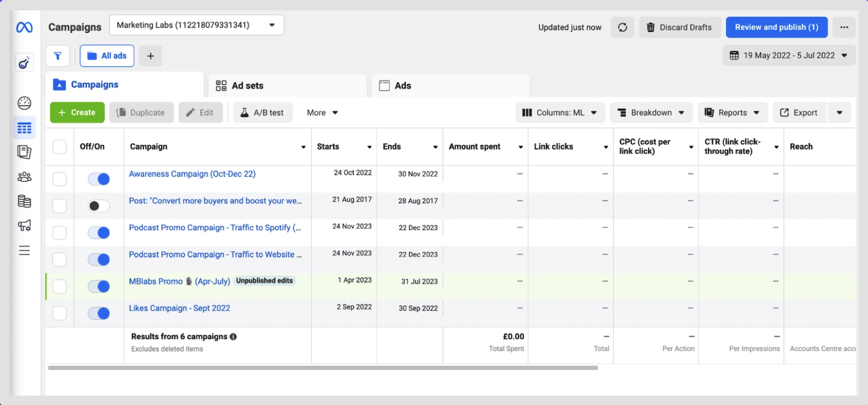Image resolution: width=868 pixels, height=405 pixels.
Task: Open Link clicks column dropdown arrow
Action: [606, 147]
